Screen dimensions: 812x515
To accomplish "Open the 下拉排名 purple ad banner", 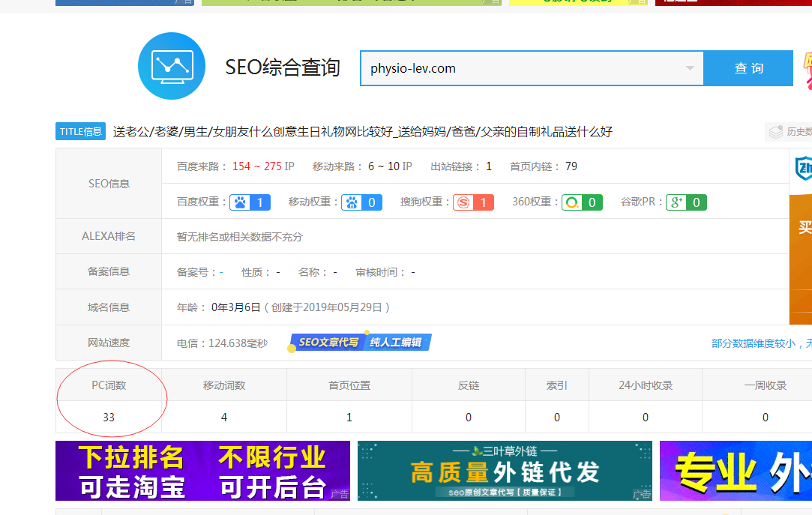I will [x=202, y=471].
